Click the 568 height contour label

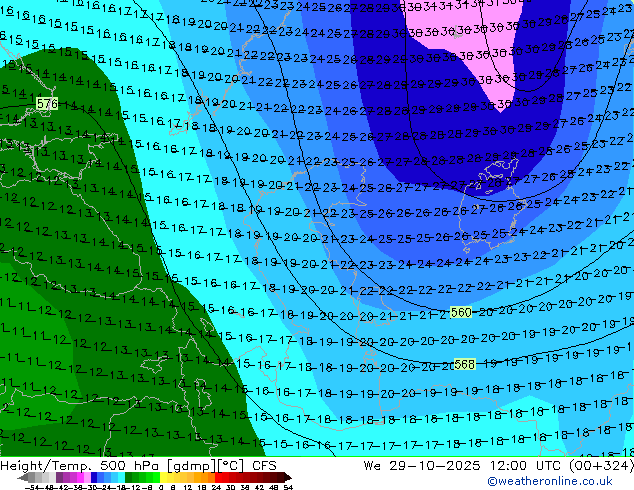click(x=464, y=364)
